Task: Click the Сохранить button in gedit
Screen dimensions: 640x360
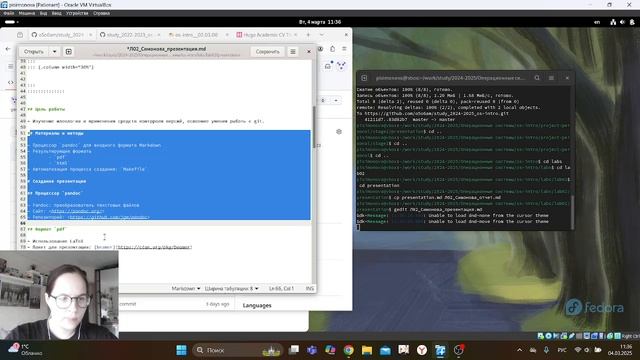Action: 267,52
